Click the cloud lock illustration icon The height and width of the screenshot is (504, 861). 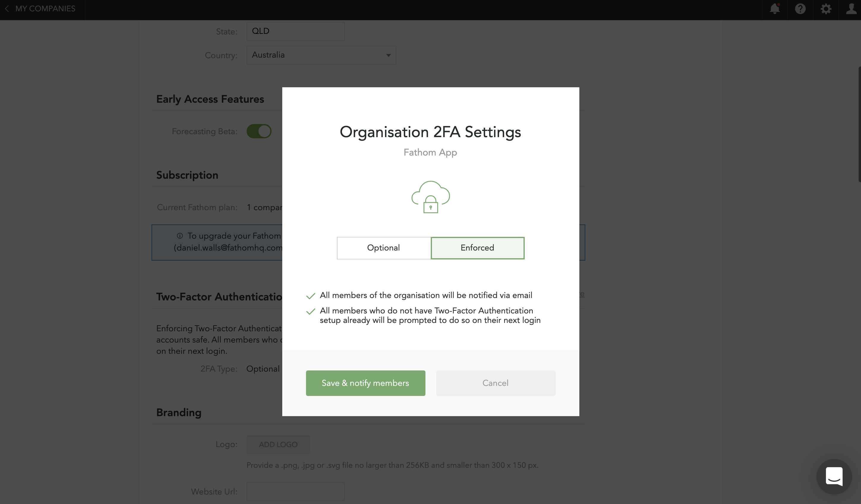point(430,197)
